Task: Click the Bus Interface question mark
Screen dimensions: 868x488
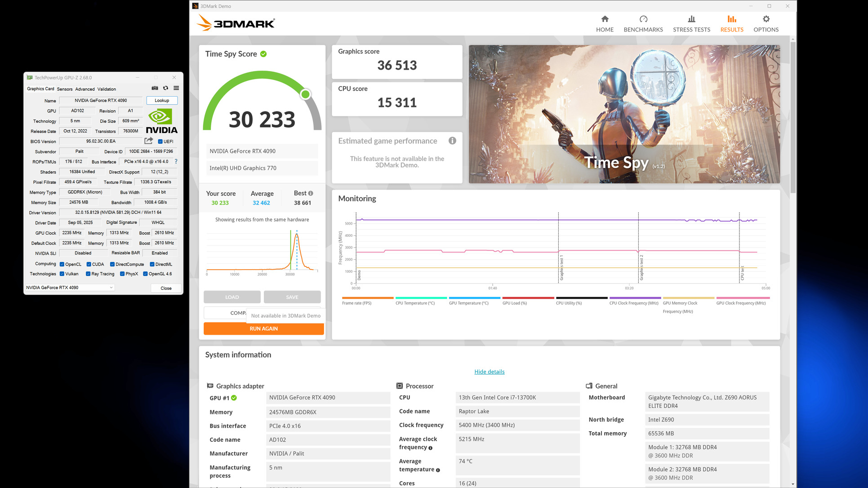Action: [176, 161]
